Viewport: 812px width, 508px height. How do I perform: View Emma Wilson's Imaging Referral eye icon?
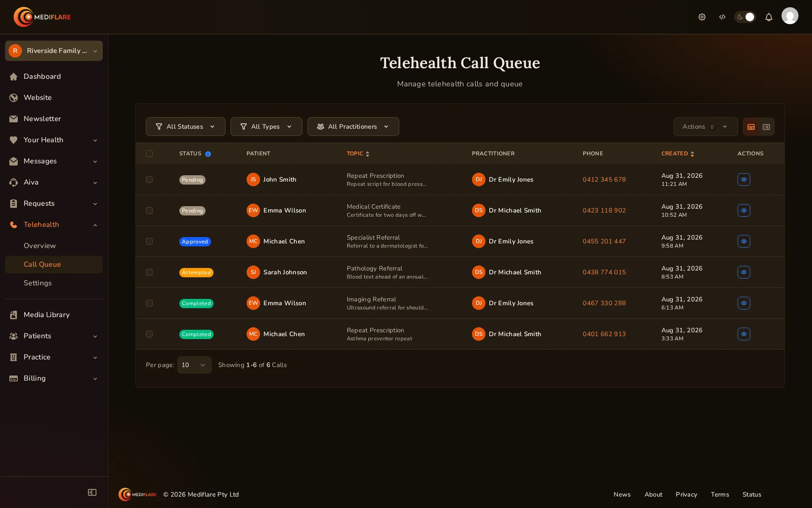pos(743,303)
